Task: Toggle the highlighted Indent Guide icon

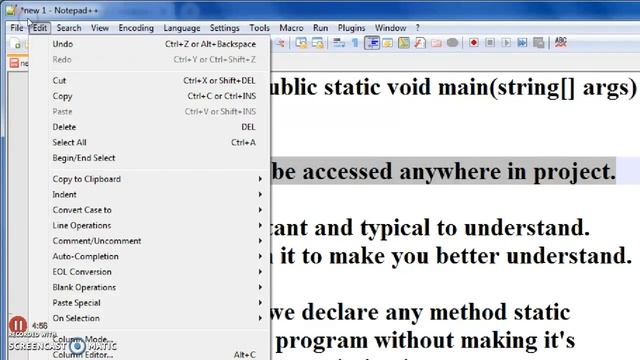Action: pos(372,43)
